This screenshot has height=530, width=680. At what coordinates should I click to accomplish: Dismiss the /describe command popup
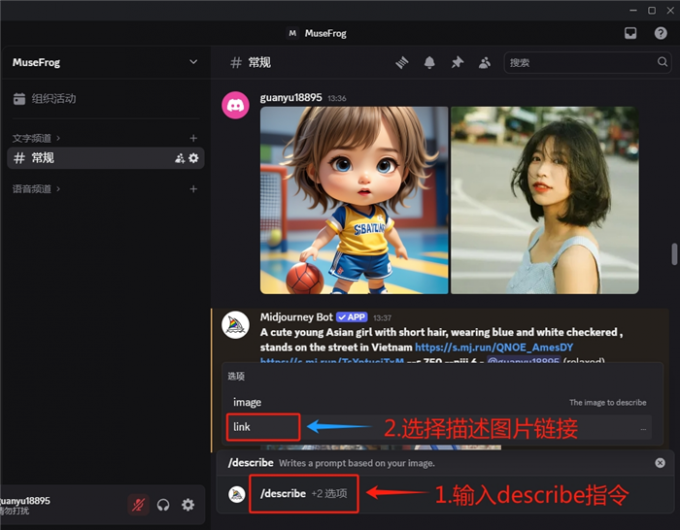[x=660, y=463]
